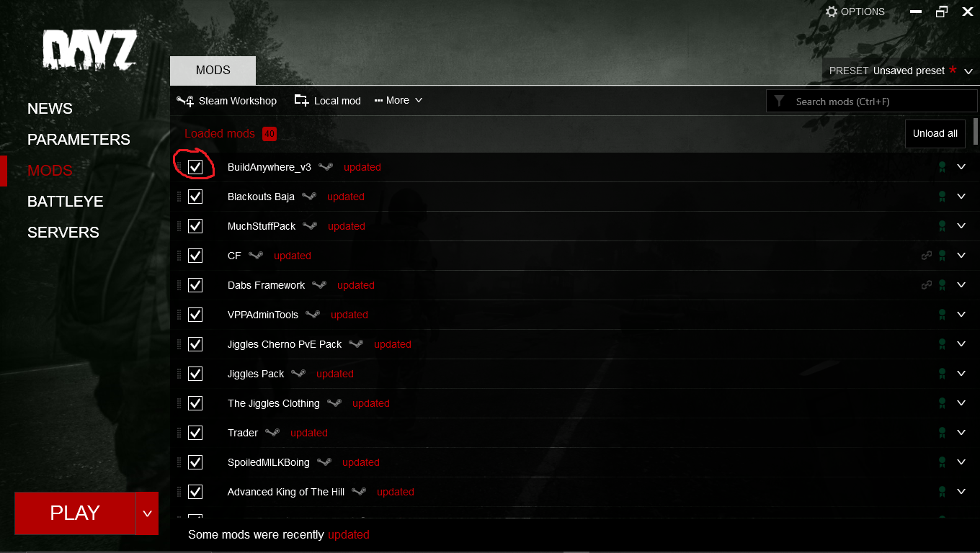Click the Steam icon beside MuchStuffPack
The height and width of the screenshot is (553, 980).
click(x=311, y=226)
